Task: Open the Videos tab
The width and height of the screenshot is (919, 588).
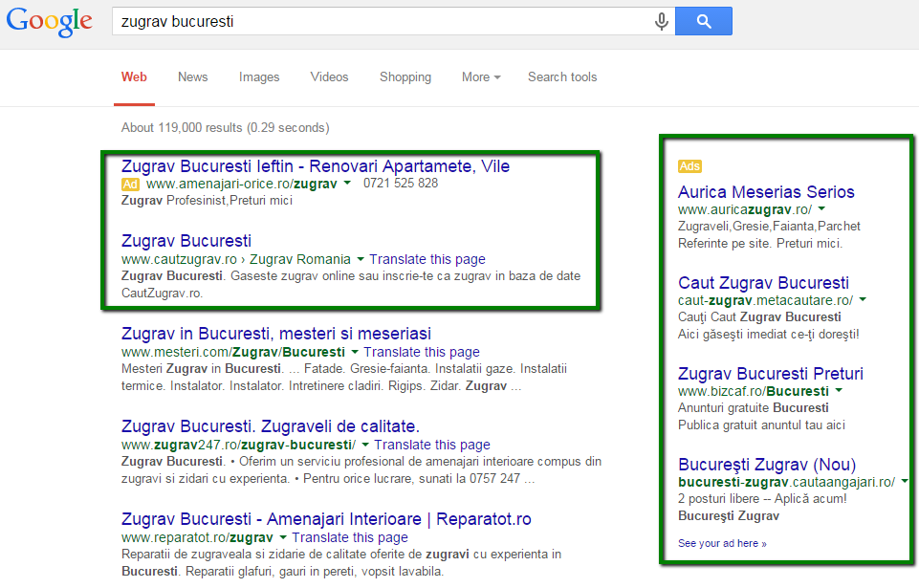Action: pyautogui.click(x=329, y=76)
